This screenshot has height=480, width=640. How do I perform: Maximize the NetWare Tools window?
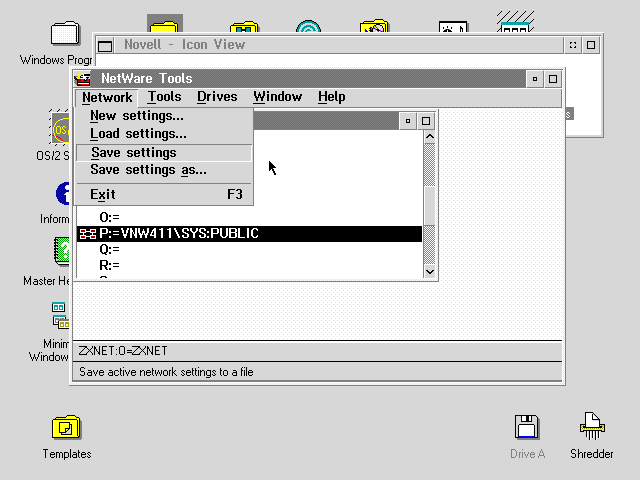pyautogui.click(x=553, y=79)
